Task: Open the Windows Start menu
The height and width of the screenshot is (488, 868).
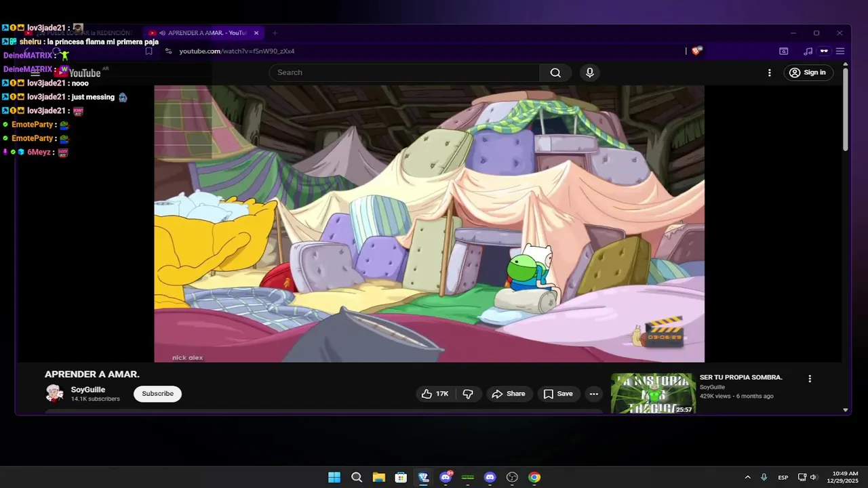Action: (334, 477)
